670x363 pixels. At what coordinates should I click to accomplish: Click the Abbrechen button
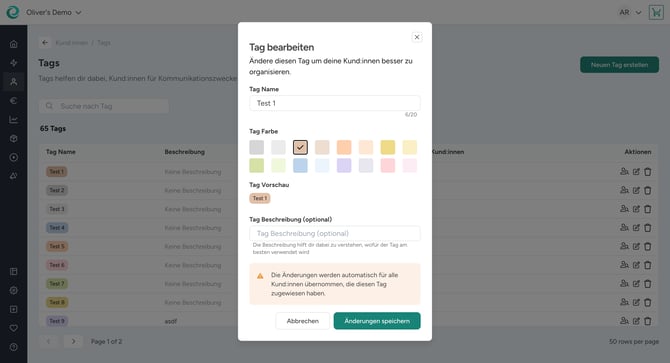[303, 321]
